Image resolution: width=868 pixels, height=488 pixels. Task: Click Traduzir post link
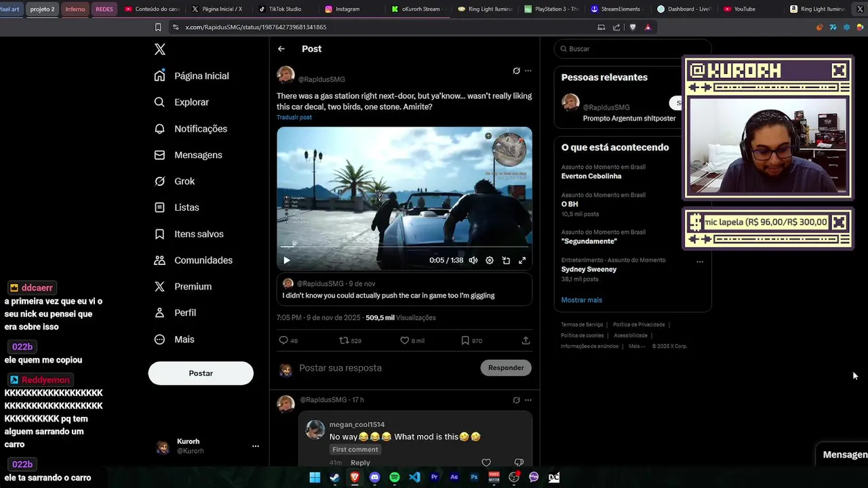(294, 117)
